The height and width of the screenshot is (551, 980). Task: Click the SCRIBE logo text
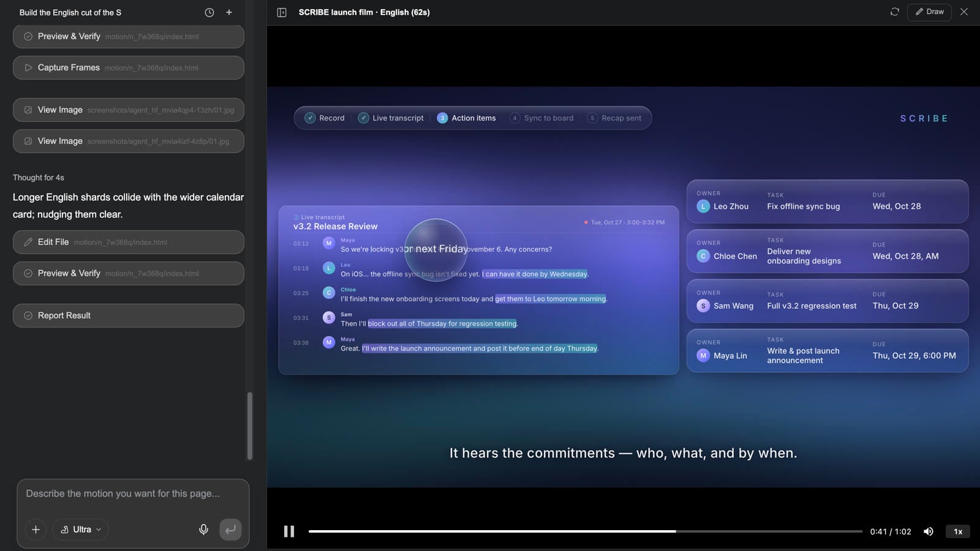click(924, 118)
